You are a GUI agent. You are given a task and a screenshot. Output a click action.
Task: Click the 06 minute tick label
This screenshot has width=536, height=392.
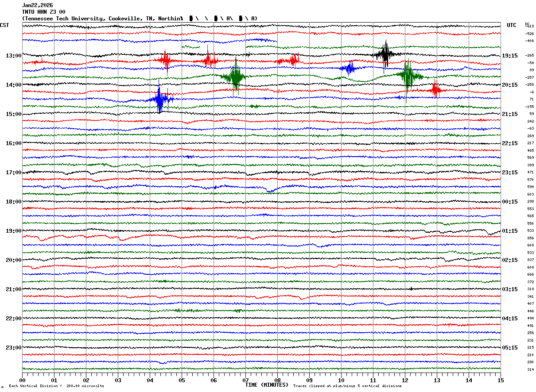click(214, 380)
